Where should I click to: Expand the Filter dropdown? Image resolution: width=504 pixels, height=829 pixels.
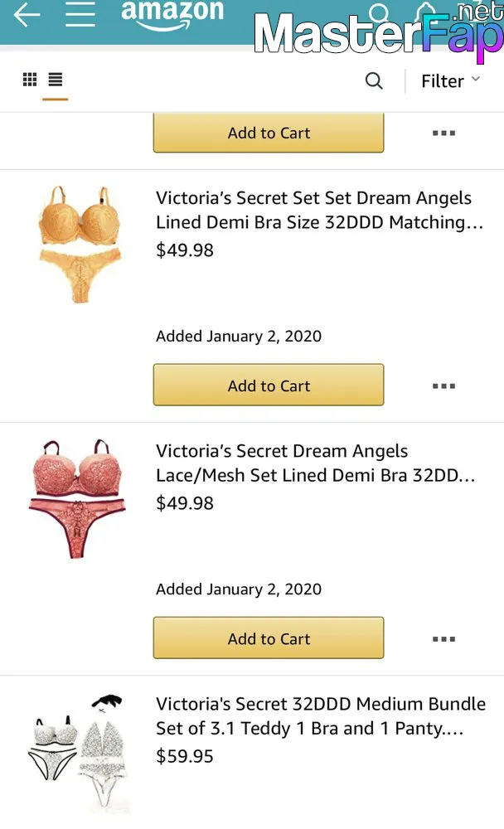[x=451, y=81]
